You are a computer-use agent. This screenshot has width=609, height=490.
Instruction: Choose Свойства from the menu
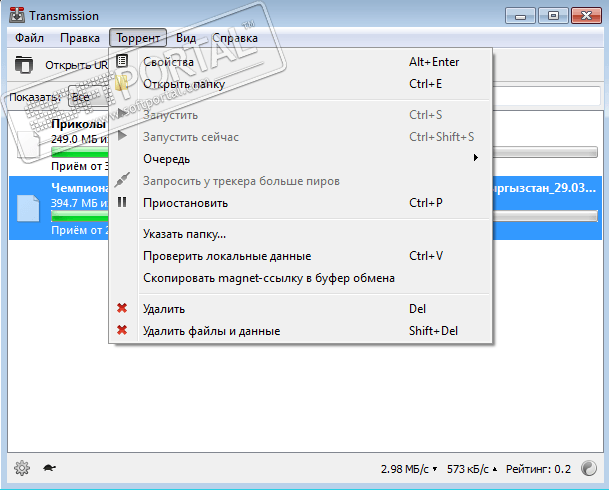click(x=300, y=62)
